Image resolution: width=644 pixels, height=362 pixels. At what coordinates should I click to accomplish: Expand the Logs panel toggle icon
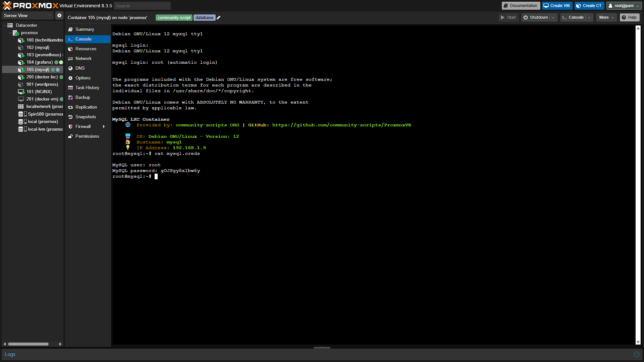pyautogui.click(x=636, y=354)
